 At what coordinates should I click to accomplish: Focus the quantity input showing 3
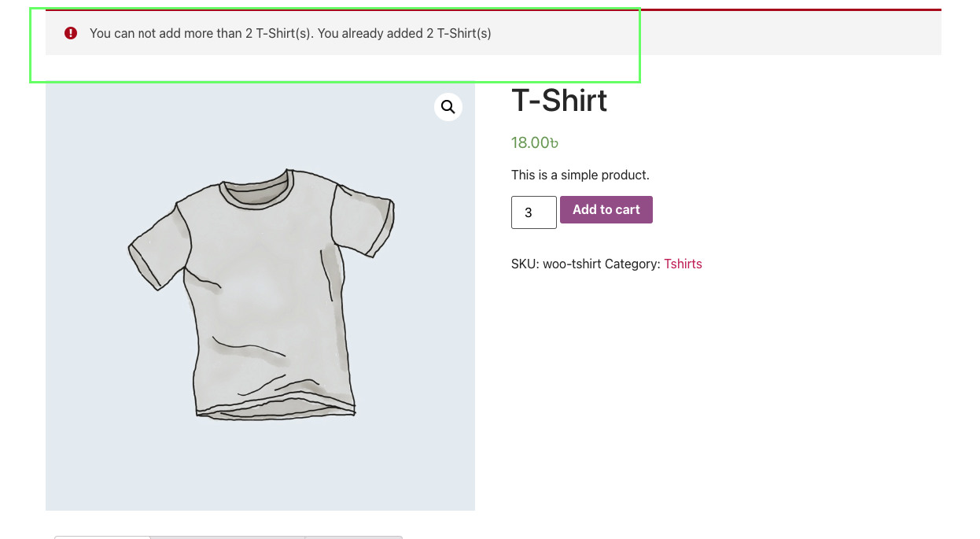pyautogui.click(x=534, y=212)
